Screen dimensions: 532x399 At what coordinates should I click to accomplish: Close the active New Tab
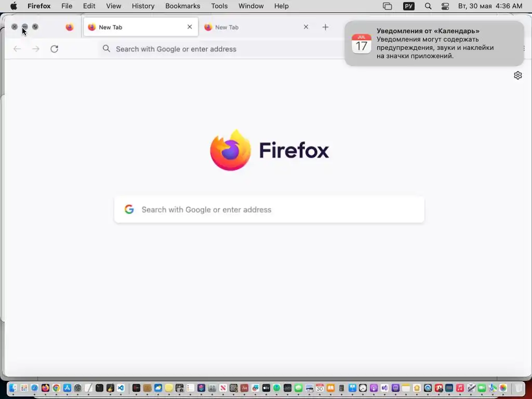pos(190,27)
